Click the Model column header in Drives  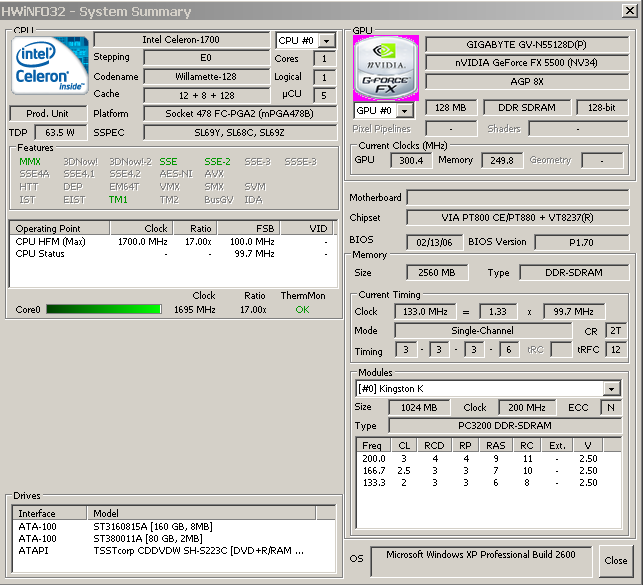pos(201,513)
